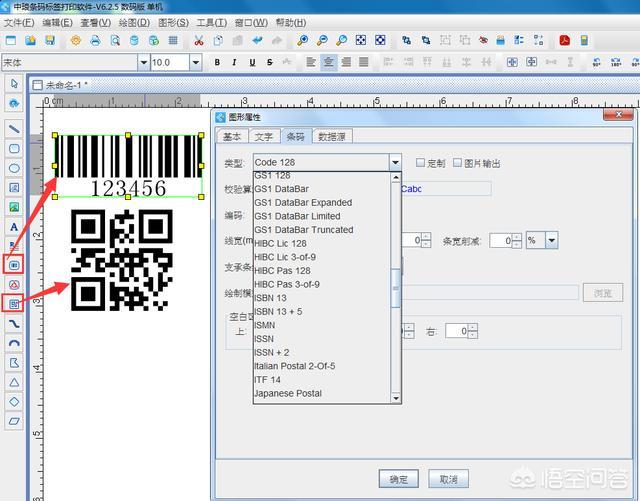Open the Code 128 type dropdown arrow
This screenshot has height=501, width=640.
click(x=395, y=163)
